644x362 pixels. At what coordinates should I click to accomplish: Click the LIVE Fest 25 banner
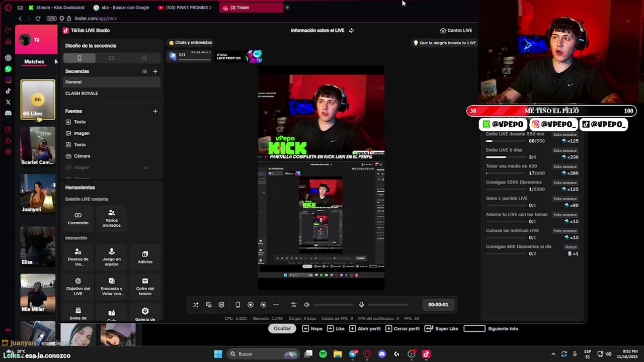[x=239, y=56]
